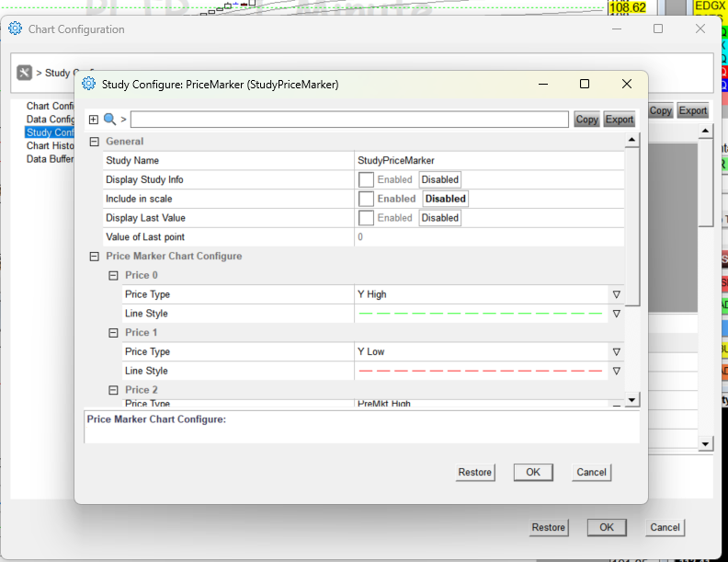The image size is (728, 562).
Task: Select Enabled label for Display Last Value
Action: [x=394, y=218]
